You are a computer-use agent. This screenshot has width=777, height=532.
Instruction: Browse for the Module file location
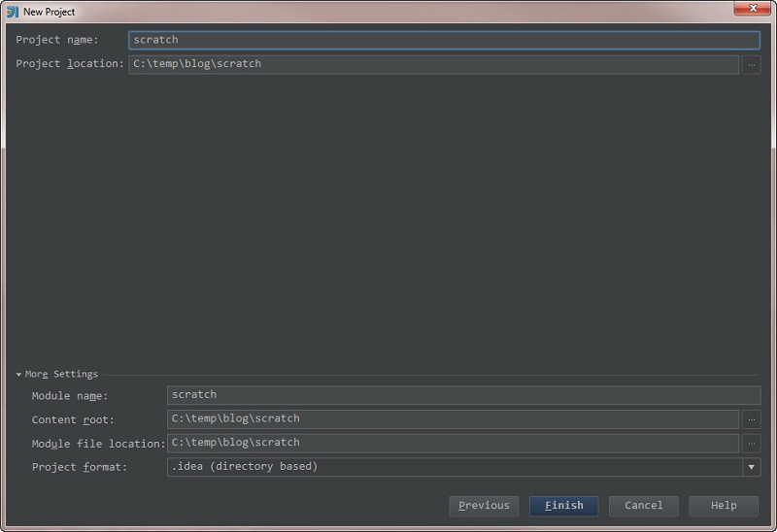pyautogui.click(x=751, y=444)
